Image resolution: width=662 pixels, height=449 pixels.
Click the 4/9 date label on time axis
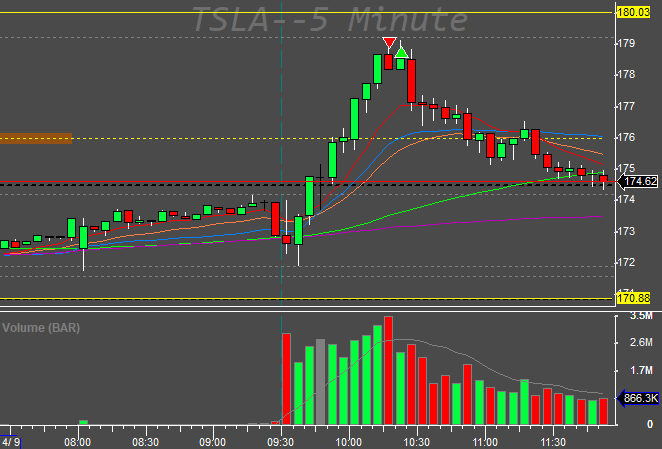point(11,442)
